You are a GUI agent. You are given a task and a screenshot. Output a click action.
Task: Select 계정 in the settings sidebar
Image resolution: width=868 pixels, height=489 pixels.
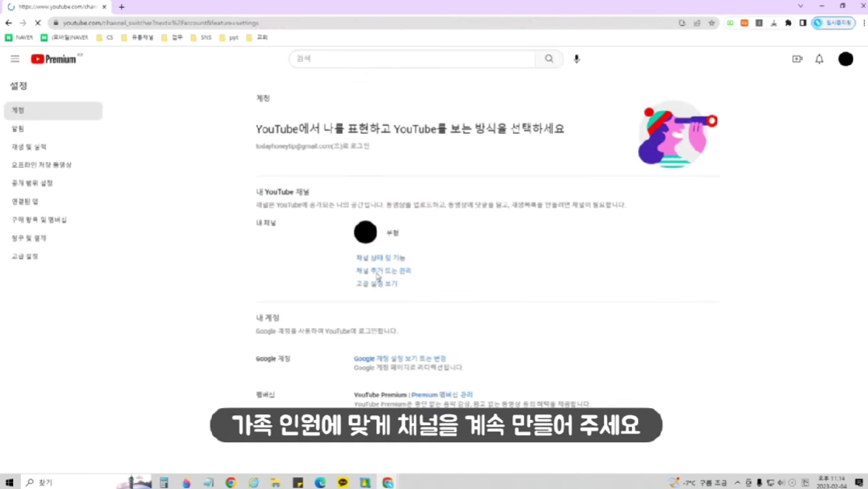[x=53, y=110]
